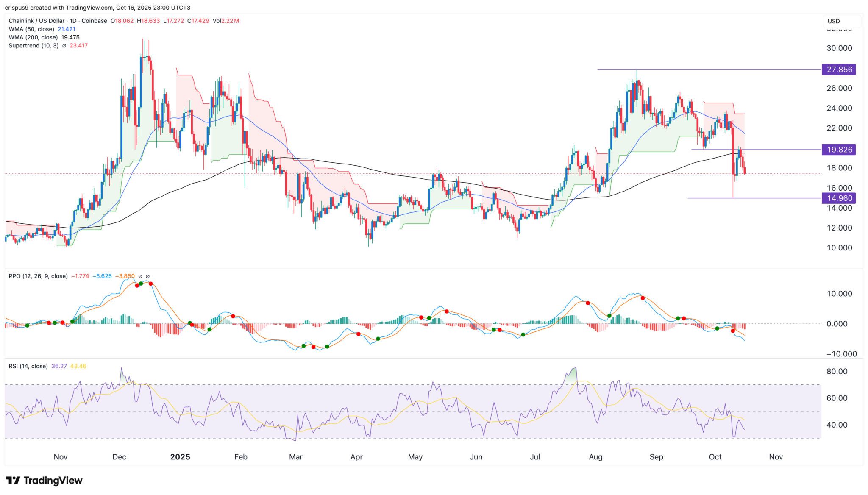Select the WMA (50, close) indicator legend
The image size is (868, 495).
(x=32, y=29)
